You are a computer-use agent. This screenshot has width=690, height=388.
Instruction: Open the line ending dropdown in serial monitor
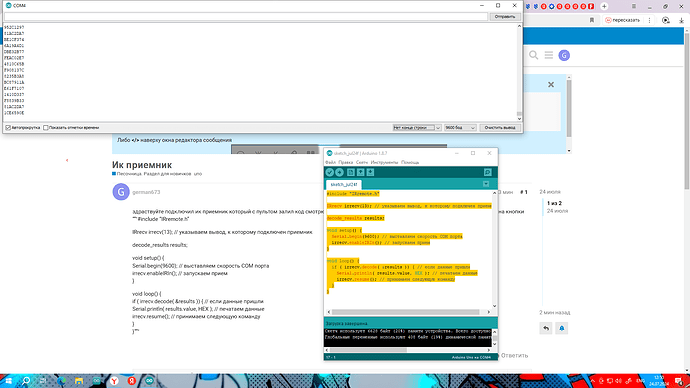tap(417, 128)
